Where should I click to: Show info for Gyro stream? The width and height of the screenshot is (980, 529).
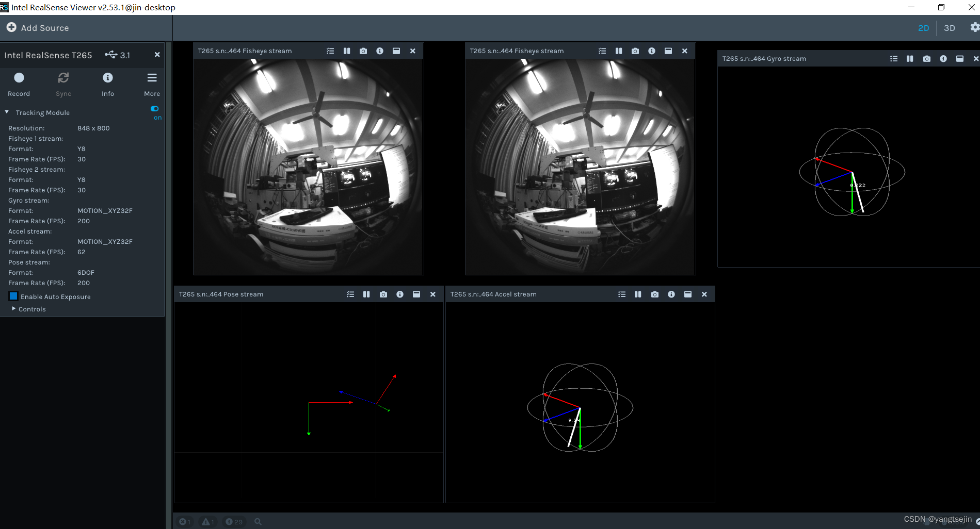coord(943,59)
